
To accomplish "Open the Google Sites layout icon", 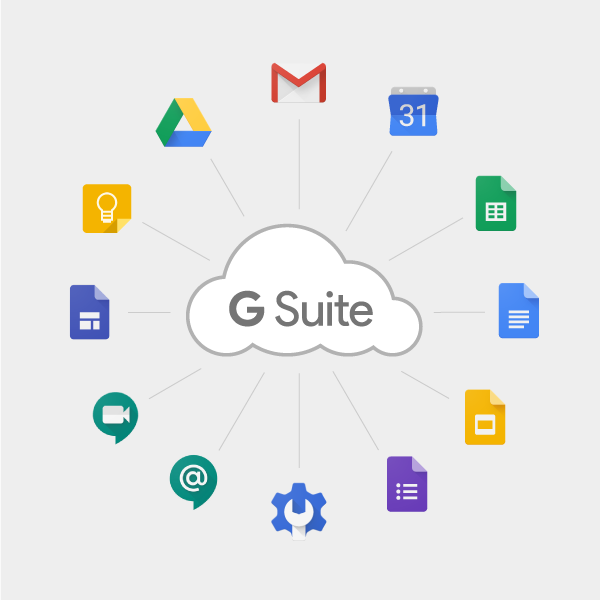I will click(90, 312).
